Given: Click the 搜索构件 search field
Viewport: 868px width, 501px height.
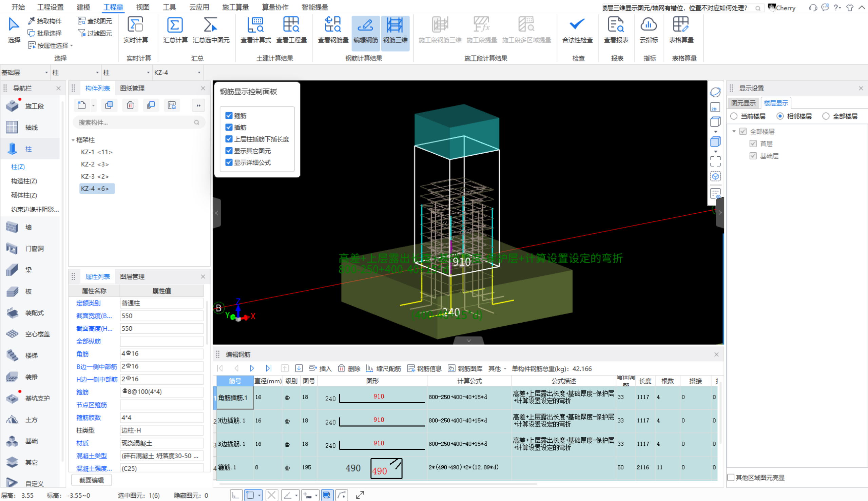Looking at the screenshot, I should pos(139,122).
